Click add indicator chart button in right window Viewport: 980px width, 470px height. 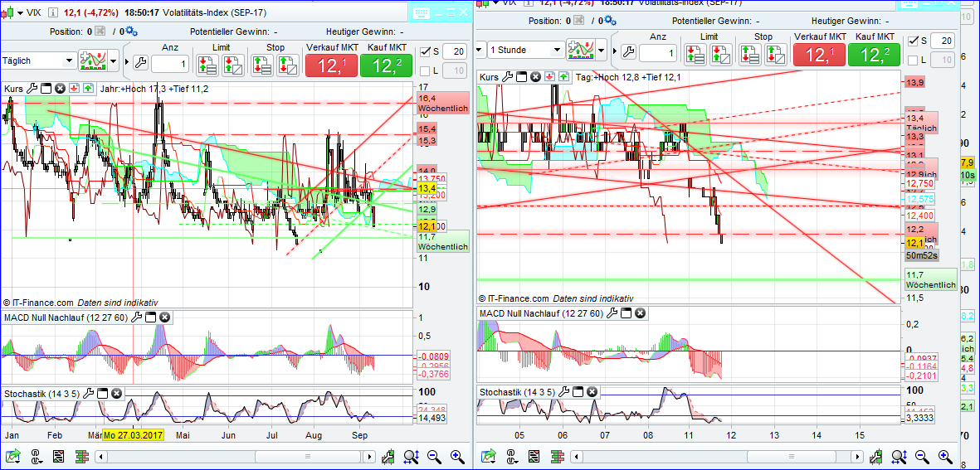[581, 50]
